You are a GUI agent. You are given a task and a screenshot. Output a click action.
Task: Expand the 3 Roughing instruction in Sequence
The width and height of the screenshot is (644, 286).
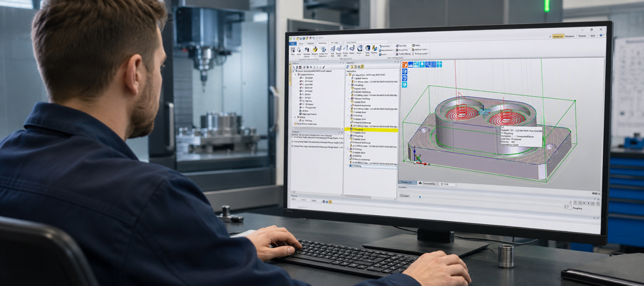[349, 85]
